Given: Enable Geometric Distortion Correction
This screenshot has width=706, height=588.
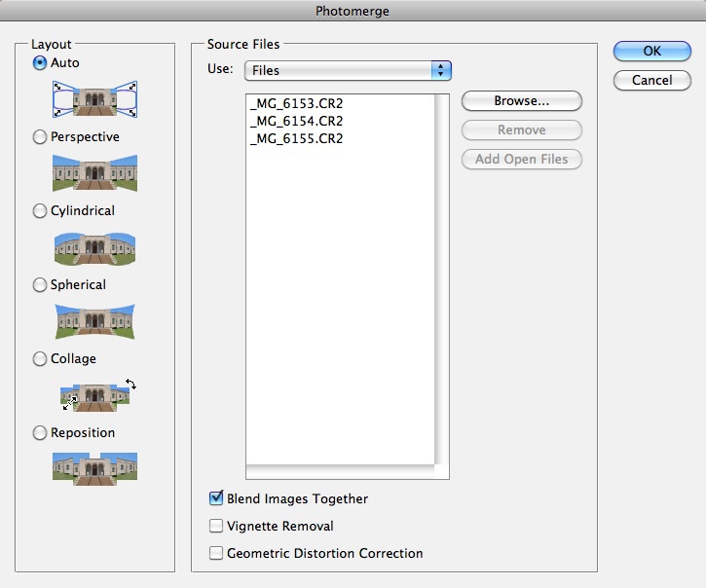Looking at the screenshot, I should point(216,553).
